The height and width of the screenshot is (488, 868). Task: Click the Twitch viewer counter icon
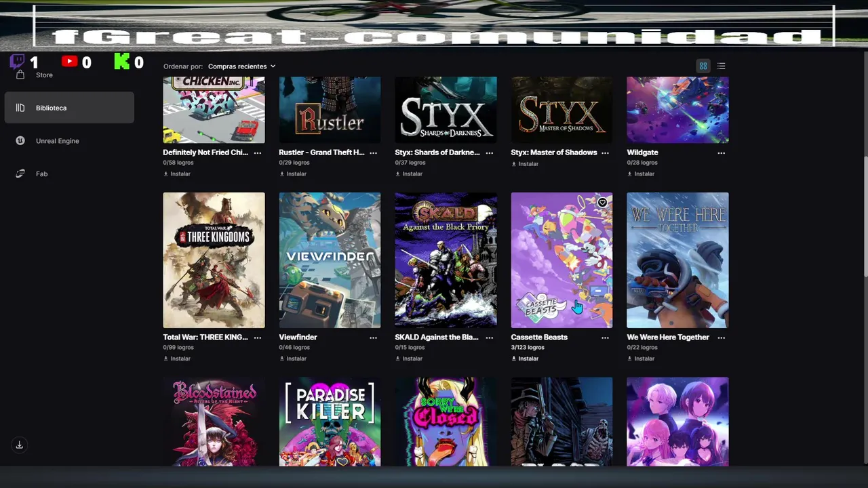[x=18, y=62]
